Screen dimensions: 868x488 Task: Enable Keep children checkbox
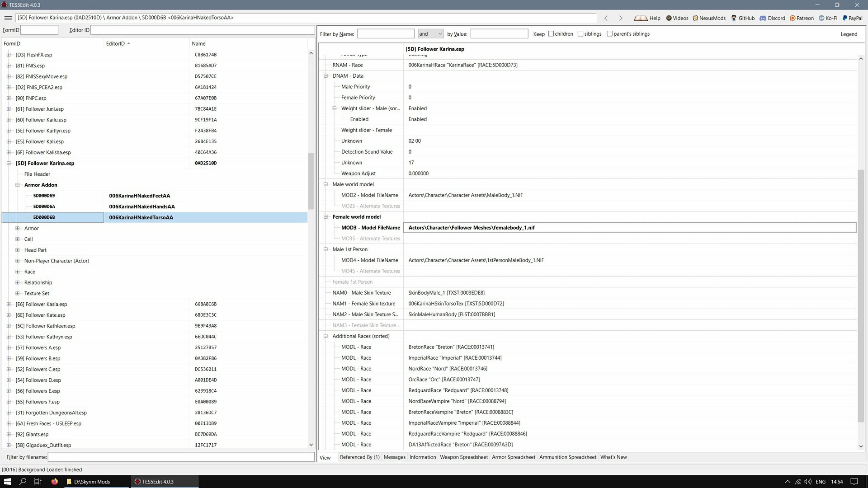click(551, 34)
